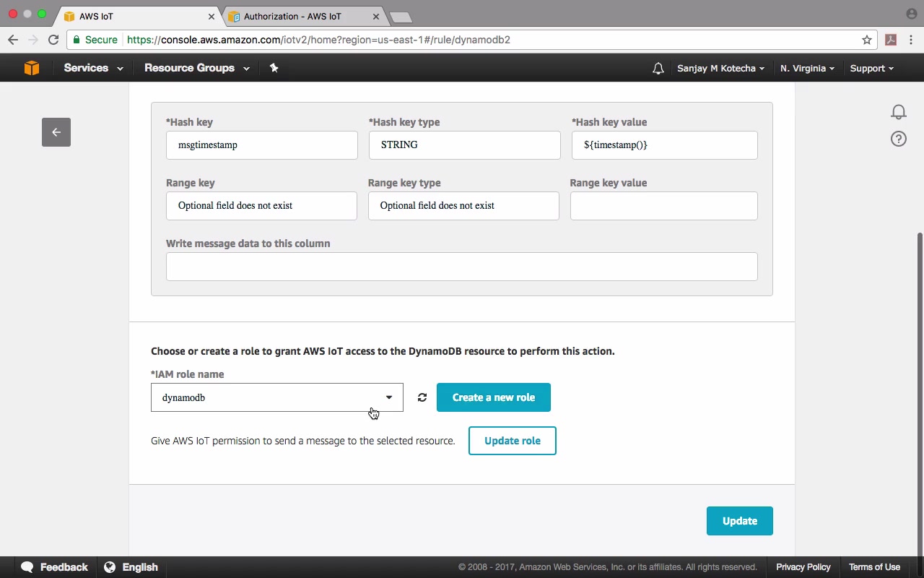The image size is (924, 578).
Task: Open the IAM role name dropdown
Action: click(277, 397)
